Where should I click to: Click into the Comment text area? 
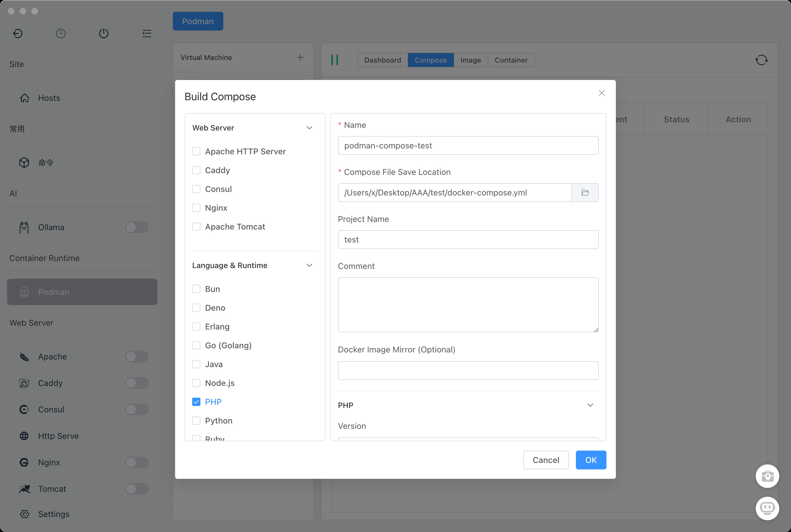point(468,304)
